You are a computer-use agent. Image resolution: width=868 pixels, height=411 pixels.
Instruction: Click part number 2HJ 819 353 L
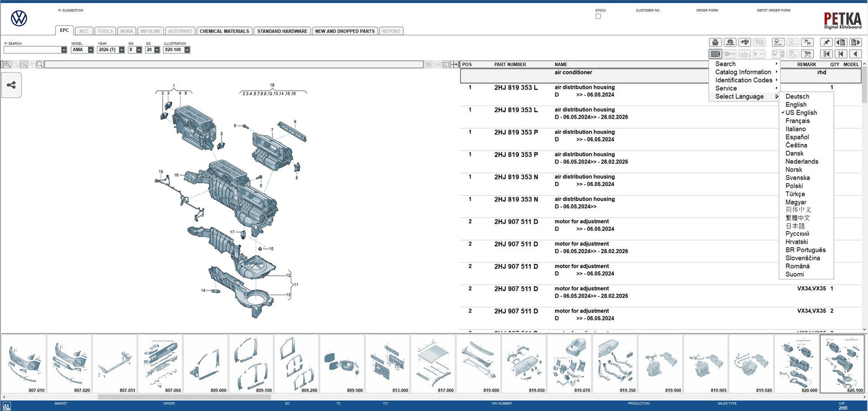pyautogui.click(x=516, y=87)
